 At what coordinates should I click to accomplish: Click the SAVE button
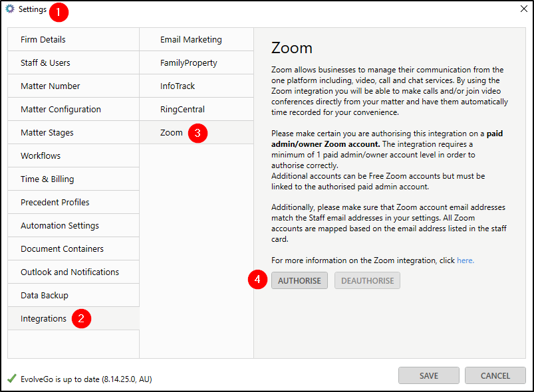tap(429, 375)
